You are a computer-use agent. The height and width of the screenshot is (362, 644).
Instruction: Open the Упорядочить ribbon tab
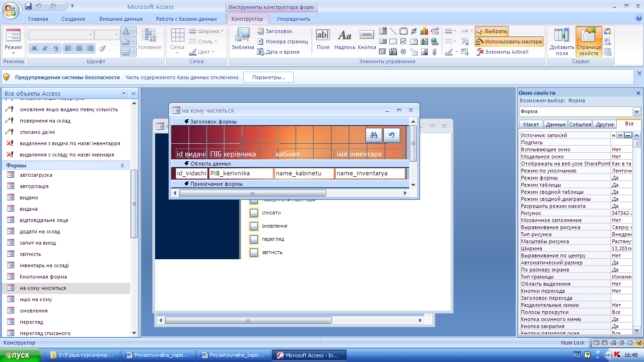coord(293,19)
